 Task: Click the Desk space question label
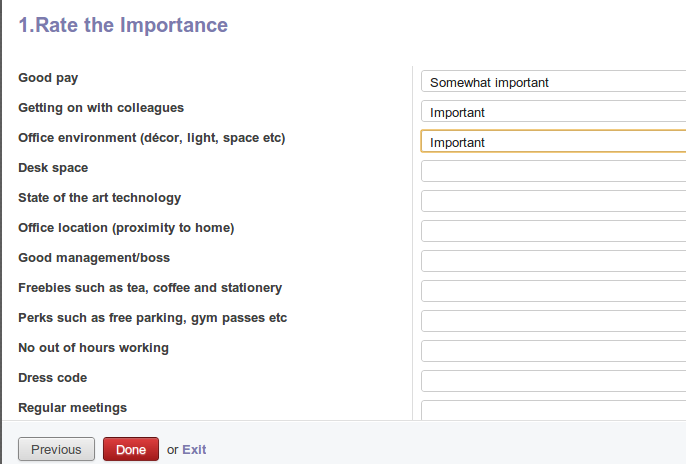coord(53,168)
